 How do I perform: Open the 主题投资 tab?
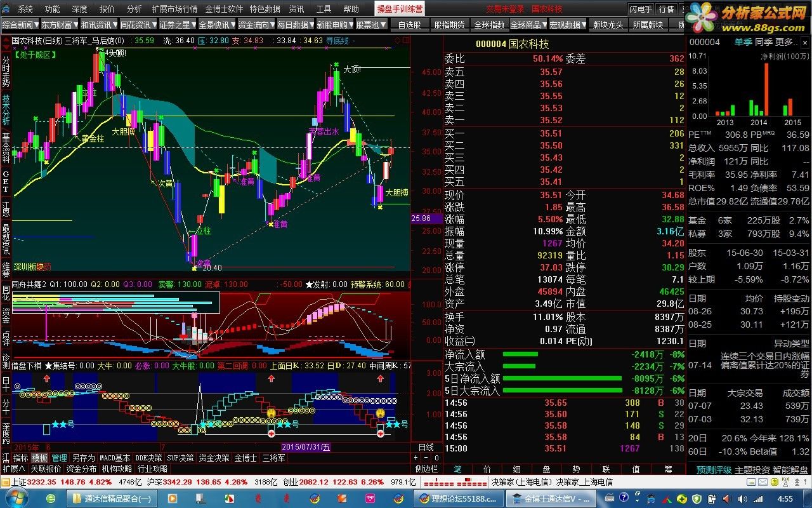(x=753, y=470)
